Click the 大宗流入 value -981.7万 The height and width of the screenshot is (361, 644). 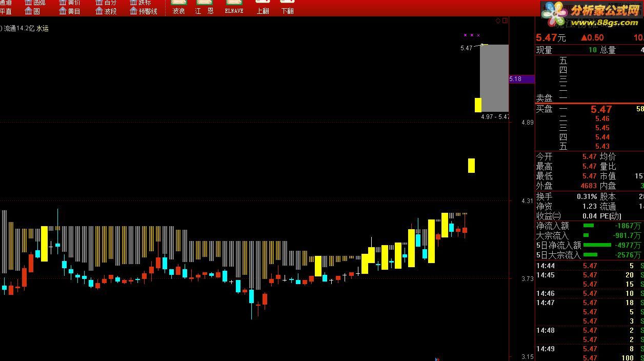(627, 236)
